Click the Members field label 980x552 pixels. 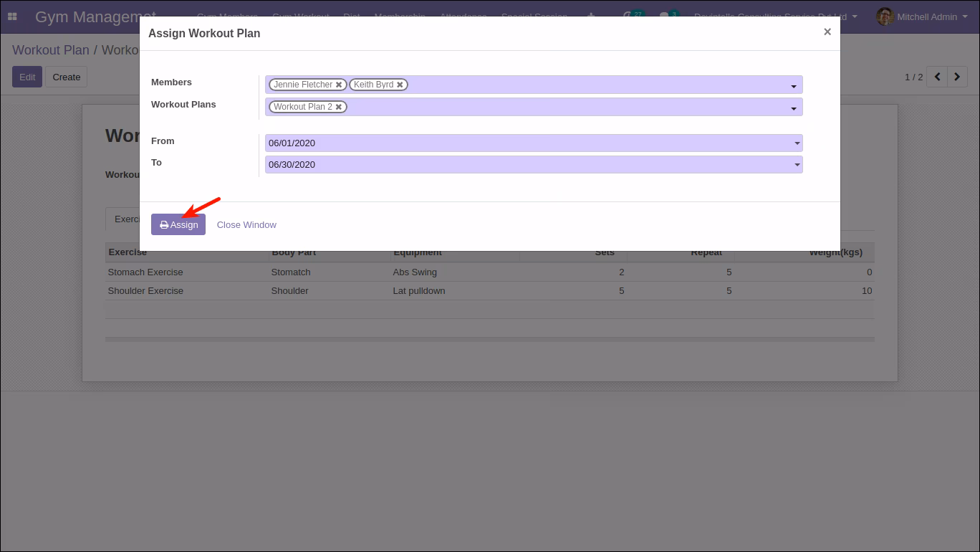(171, 82)
